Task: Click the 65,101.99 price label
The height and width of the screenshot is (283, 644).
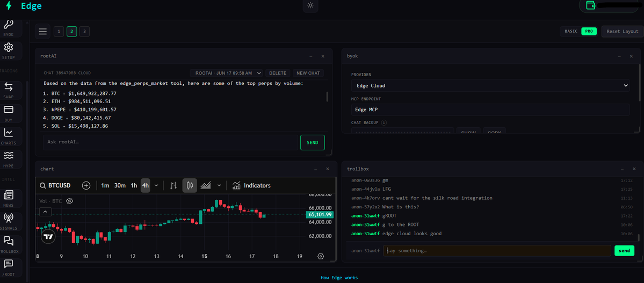Action: pos(320,214)
